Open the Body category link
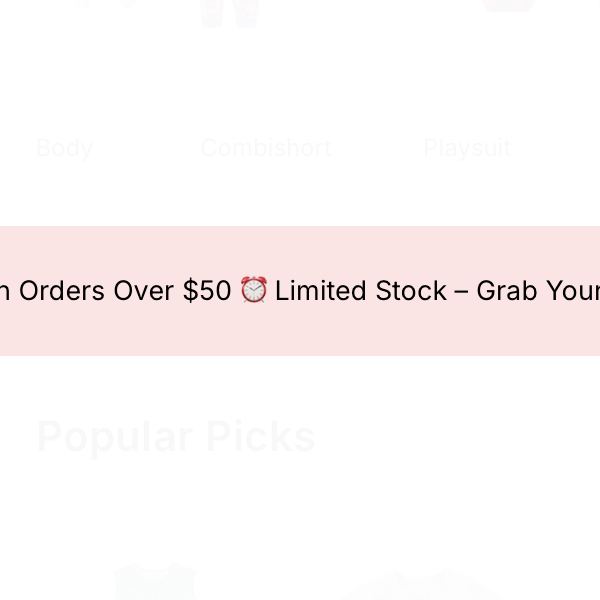 click(x=64, y=148)
